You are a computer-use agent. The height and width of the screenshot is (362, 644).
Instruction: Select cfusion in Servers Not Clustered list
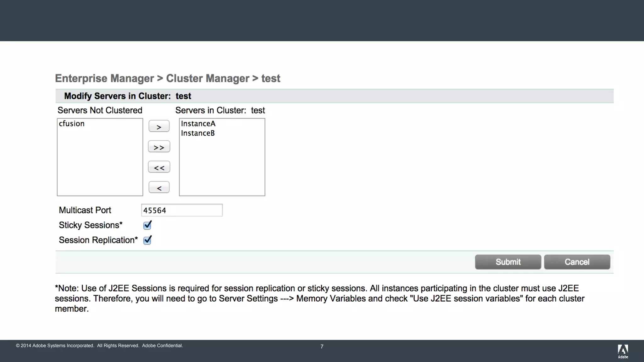(72, 124)
